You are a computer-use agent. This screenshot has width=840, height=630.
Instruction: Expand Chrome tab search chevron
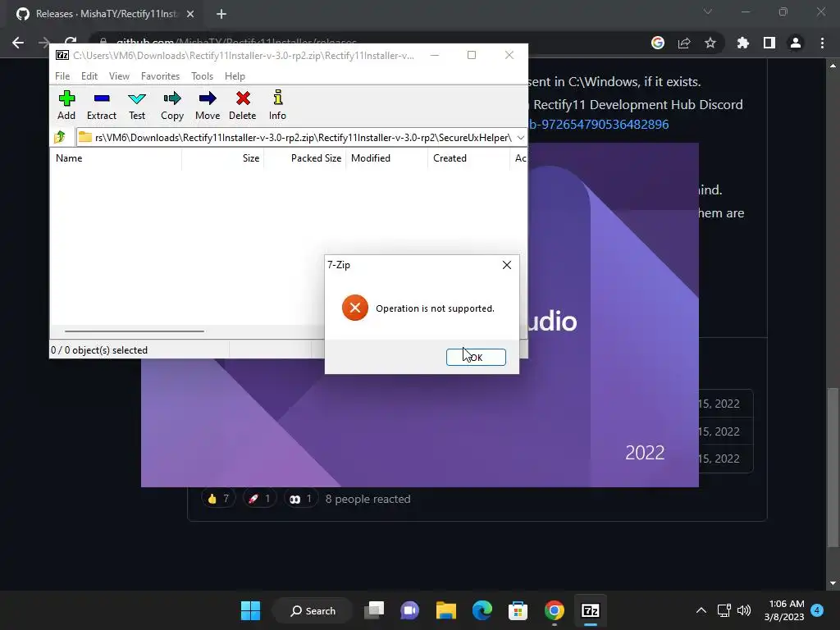pos(708,11)
